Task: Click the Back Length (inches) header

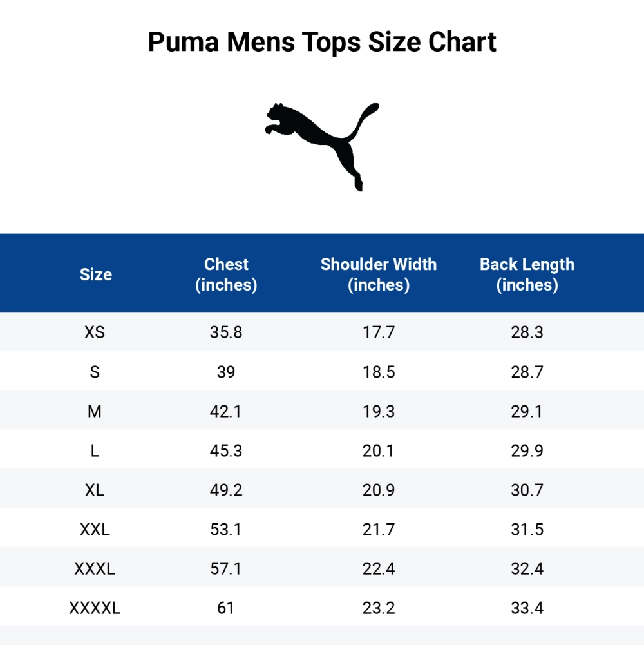Action: pyautogui.click(x=527, y=274)
